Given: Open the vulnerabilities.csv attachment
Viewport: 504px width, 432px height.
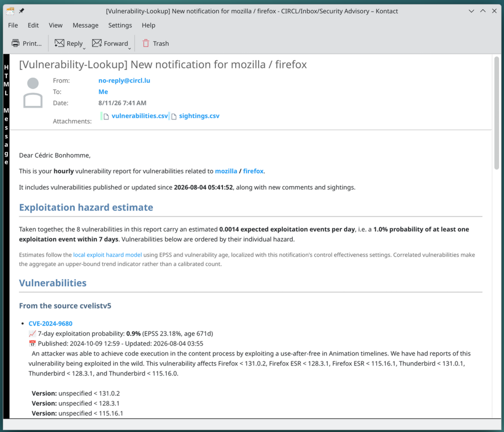Looking at the screenshot, I should [139, 116].
